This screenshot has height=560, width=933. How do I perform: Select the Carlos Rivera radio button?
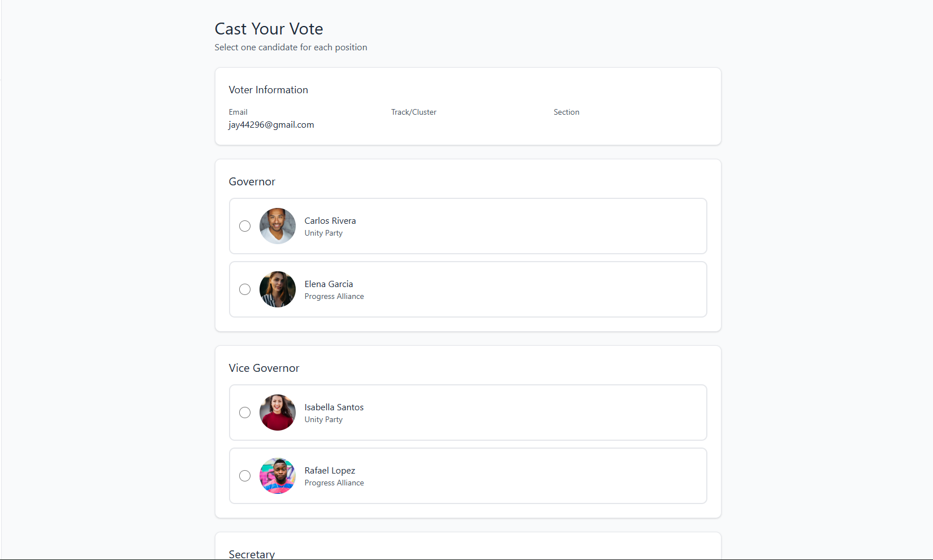tap(245, 226)
